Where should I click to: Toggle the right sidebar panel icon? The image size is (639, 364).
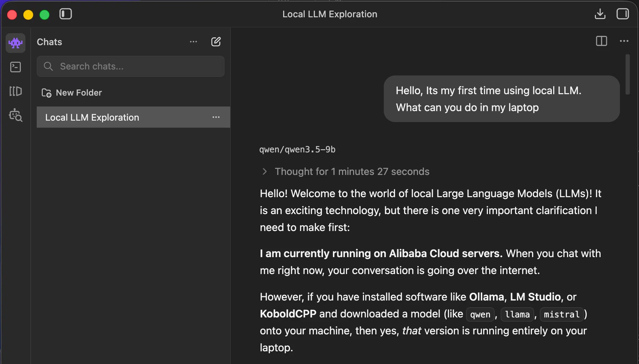click(623, 14)
